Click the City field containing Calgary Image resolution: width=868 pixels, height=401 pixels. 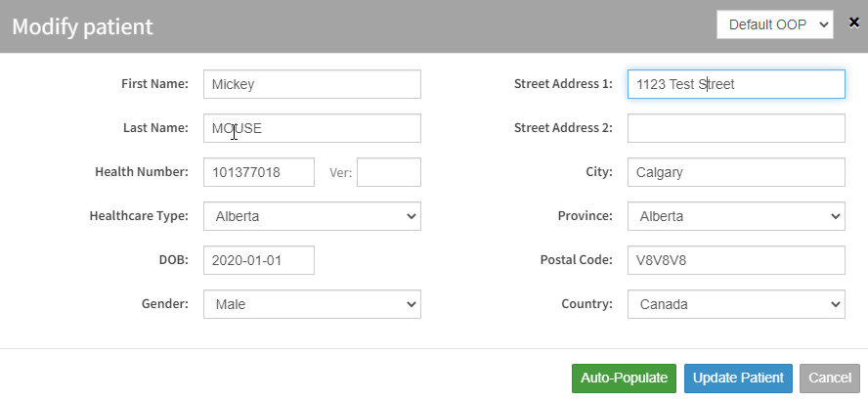(x=736, y=172)
